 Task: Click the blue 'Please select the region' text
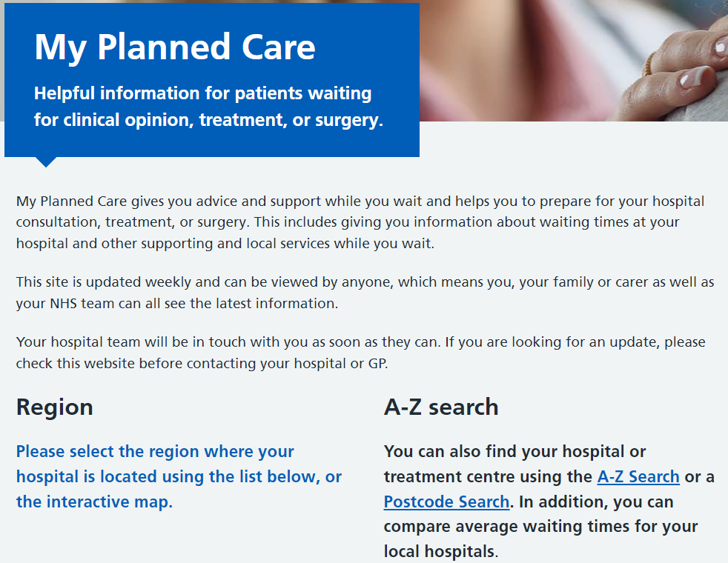[x=155, y=452]
